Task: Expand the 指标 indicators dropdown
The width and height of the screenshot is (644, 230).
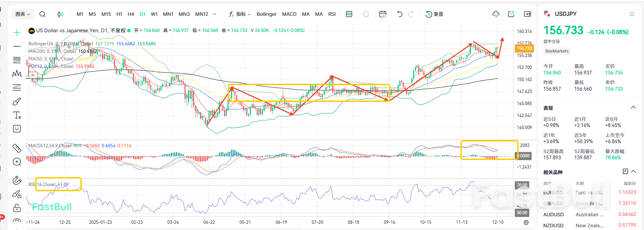Action: (x=240, y=14)
